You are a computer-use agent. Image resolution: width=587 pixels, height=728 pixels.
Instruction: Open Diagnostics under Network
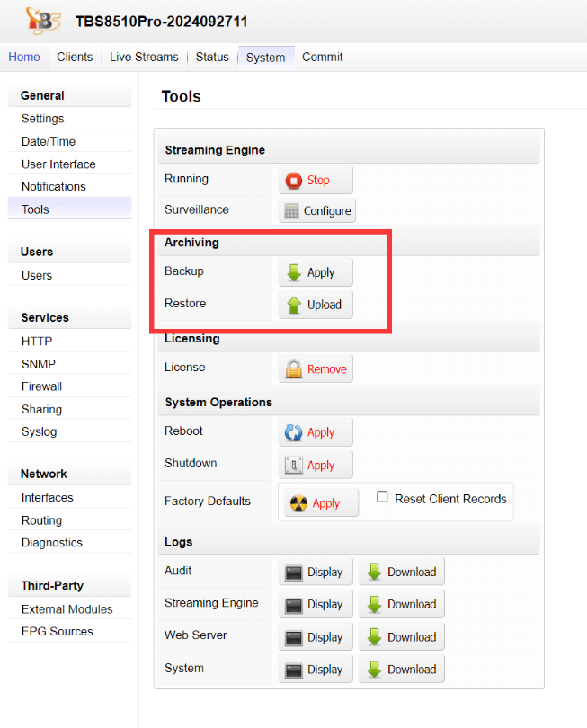[x=52, y=543]
